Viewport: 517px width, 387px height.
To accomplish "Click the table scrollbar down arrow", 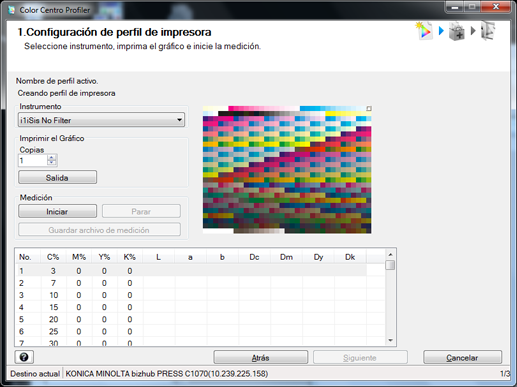I will coord(390,340).
